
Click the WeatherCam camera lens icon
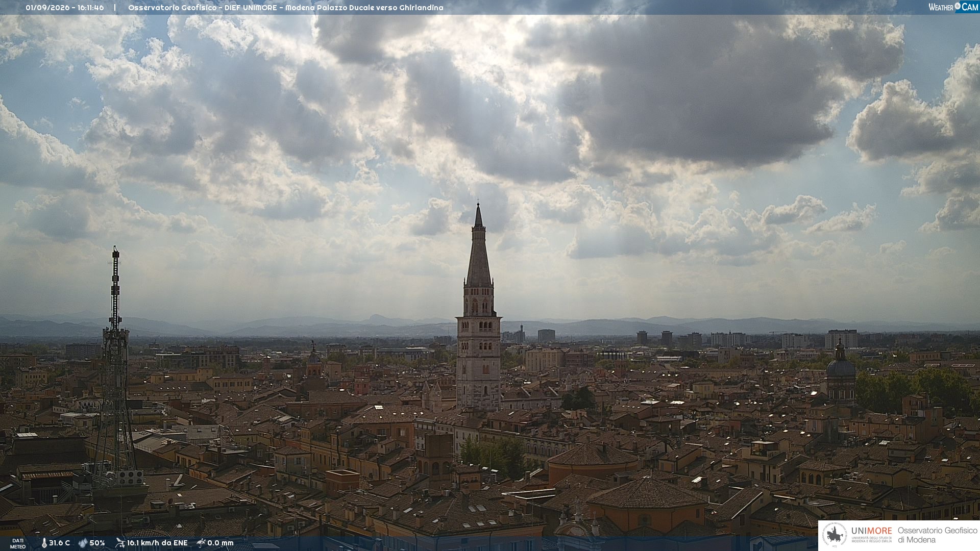958,6
